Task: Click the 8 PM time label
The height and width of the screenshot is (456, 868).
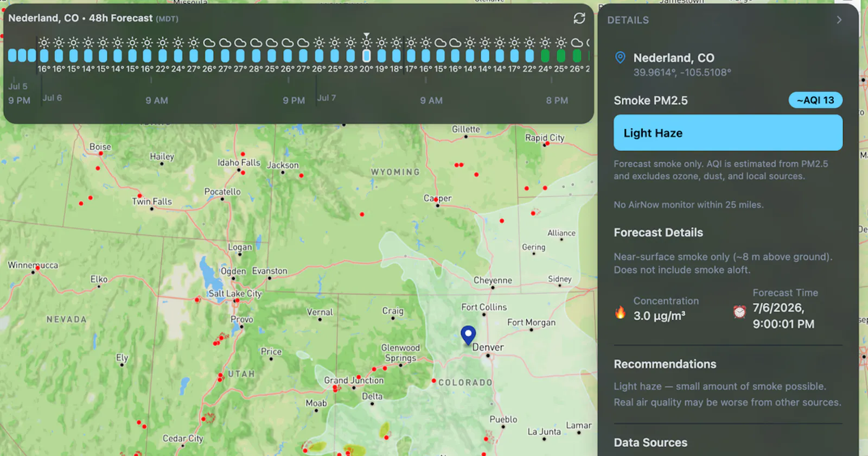Action: (x=557, y=100)
